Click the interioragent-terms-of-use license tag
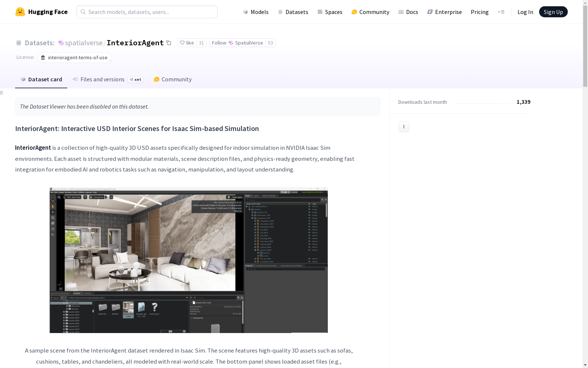 tap(74, 57)
